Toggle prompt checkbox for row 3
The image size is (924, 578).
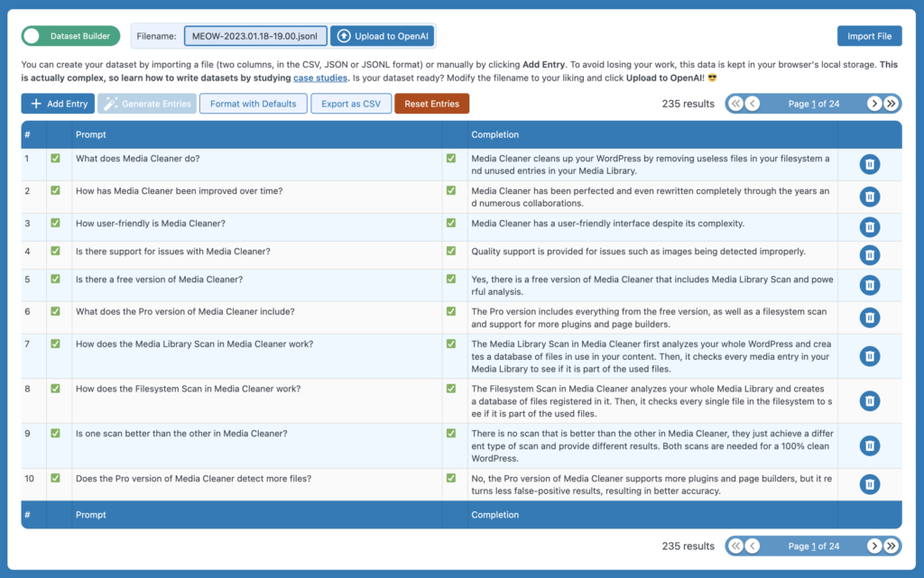tap(55, 223)
